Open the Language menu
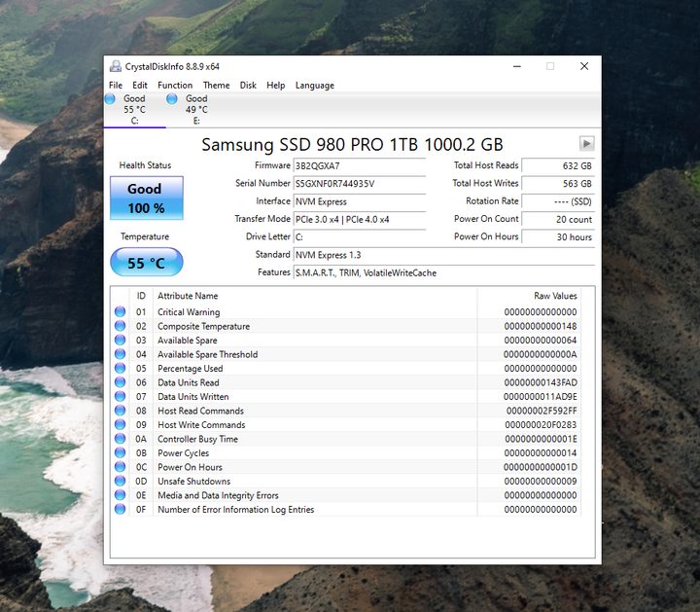This screenshot has width=700, height=612. 315,86
